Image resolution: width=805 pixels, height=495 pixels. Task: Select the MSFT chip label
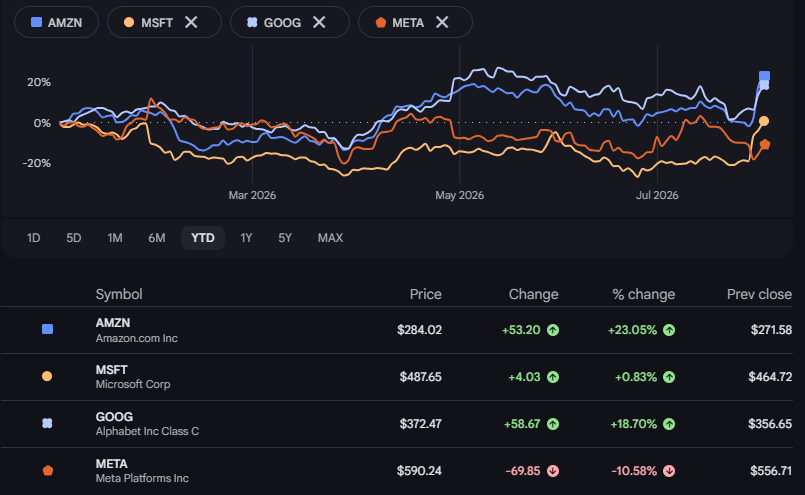[x=157, y=23]
